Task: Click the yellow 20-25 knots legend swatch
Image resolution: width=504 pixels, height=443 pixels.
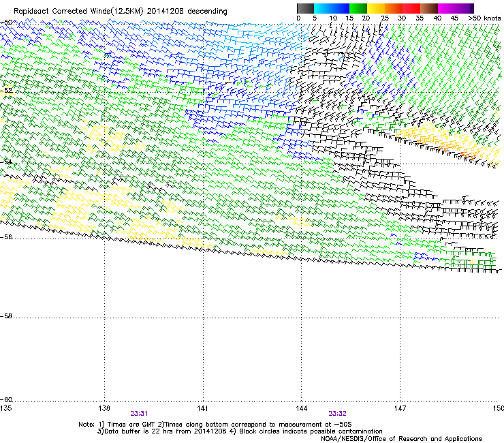Action: coord(376,8)
